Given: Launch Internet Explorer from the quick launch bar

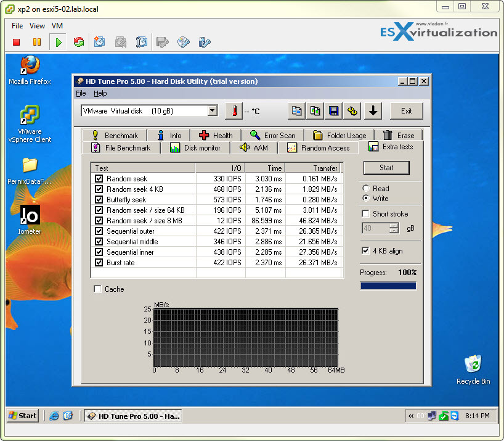Looking at the screenshot, I should (54, 416).
